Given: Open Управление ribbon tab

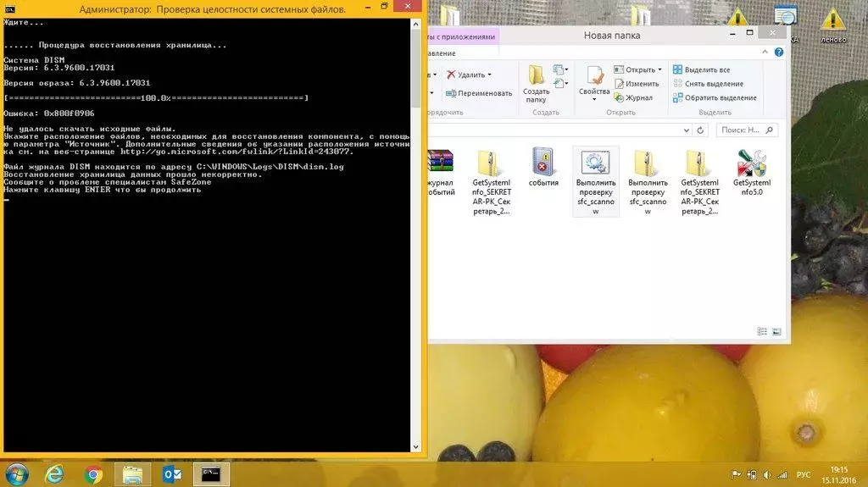Looking at the screenshot, I should pos(441,53).
